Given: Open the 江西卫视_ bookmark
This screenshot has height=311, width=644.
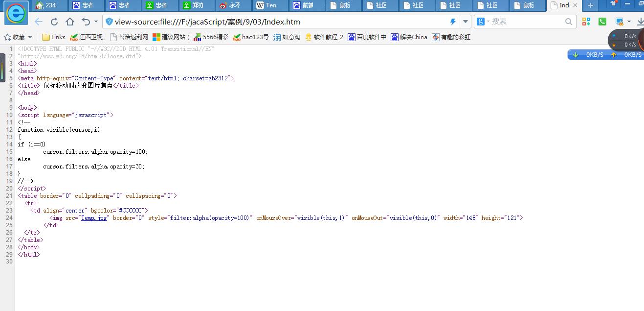Looking at the screenshot, I should pyautogui.click(x=88, y=37).
